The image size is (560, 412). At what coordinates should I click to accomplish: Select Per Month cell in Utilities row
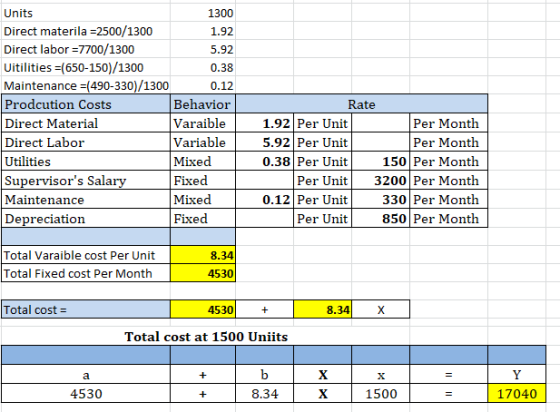pyautogui.click(x=449, y=161)
